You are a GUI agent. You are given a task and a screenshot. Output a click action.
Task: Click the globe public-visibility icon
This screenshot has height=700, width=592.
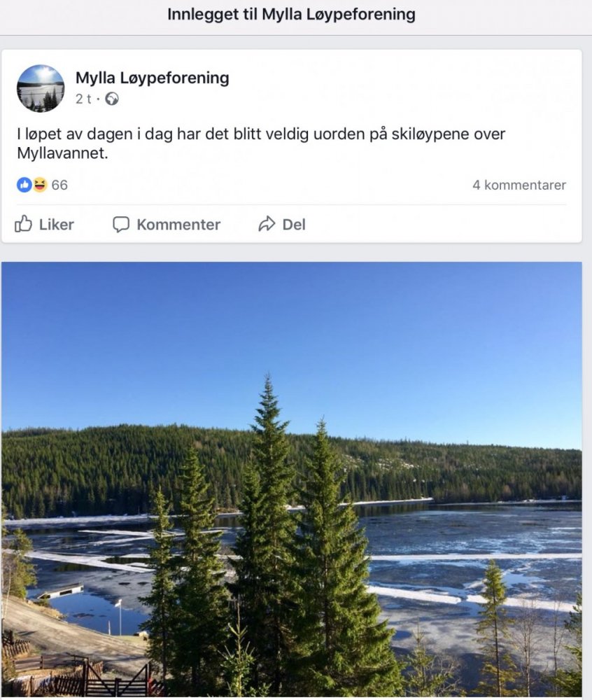pyautogui.click(x=112, y=99)
